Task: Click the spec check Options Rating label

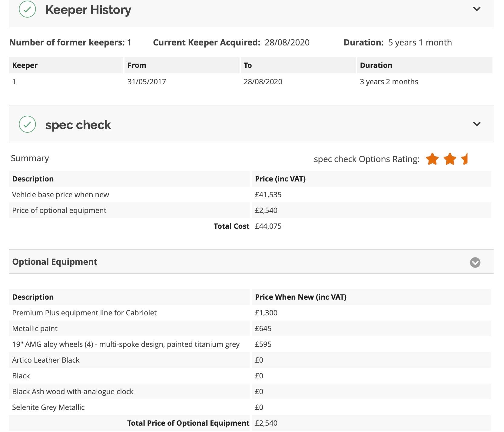Action: (366, 159)
